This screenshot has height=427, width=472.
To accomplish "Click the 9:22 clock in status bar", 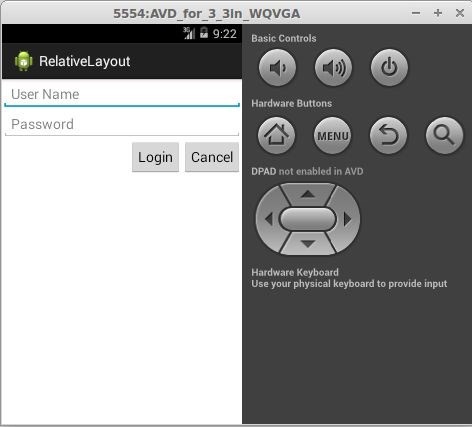I will [225, 34].
